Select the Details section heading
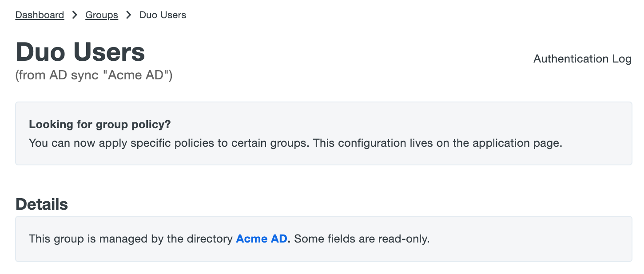This screenshot has width=644, height=274. 41,204
